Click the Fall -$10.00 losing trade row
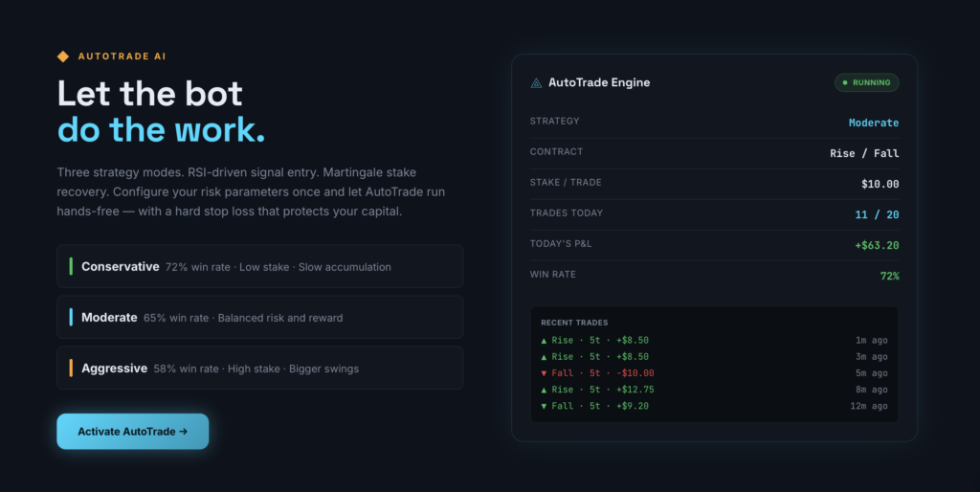 714,372
